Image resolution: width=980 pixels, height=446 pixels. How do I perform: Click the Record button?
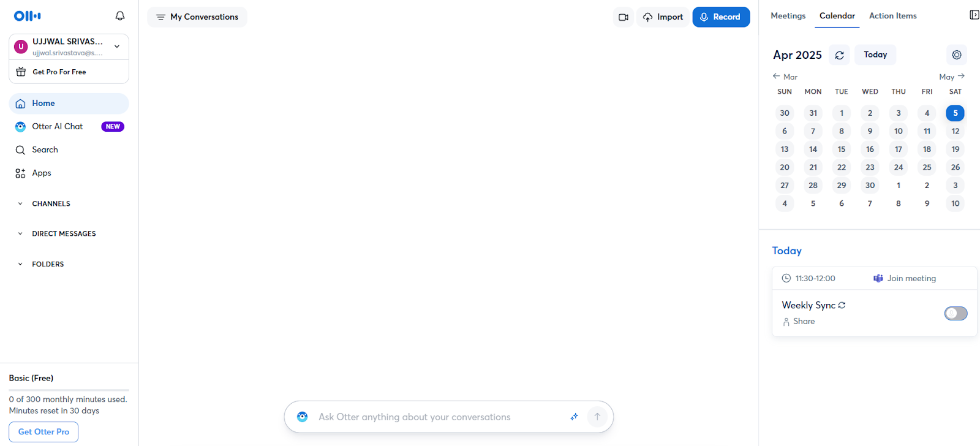[721, 17]
